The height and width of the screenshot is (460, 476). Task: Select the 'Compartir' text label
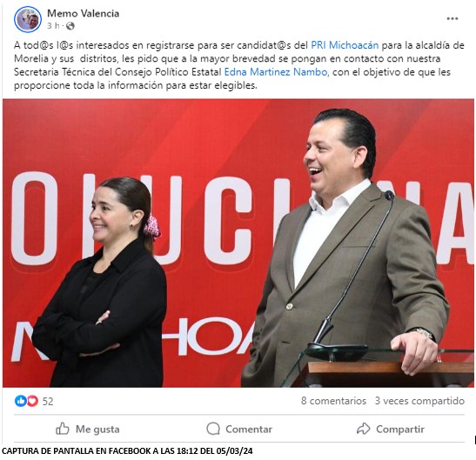[399, 430]
